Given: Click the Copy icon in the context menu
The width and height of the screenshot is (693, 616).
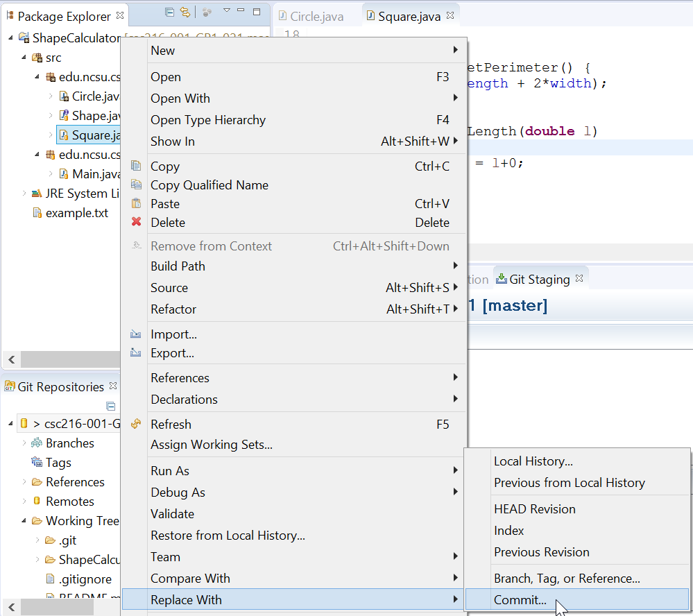Looking at the screenshot, I should (136, 166).
